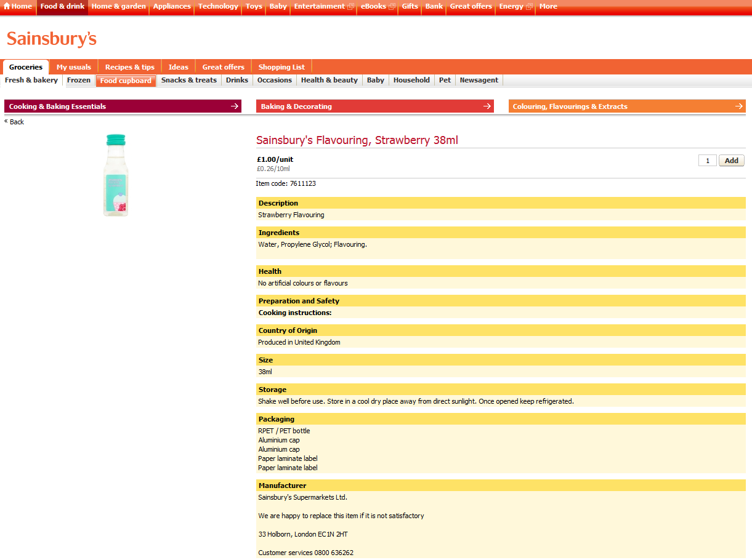Switch to My usuals tab
The height and width of the screenshot is (560, 752).
74,67
